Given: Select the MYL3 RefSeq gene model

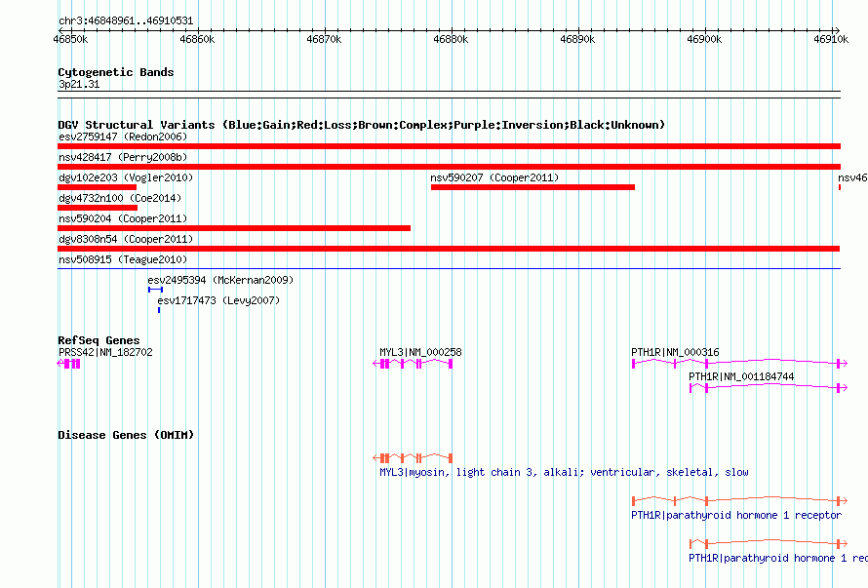Looking at the screenshot, I should click(413, 363).
